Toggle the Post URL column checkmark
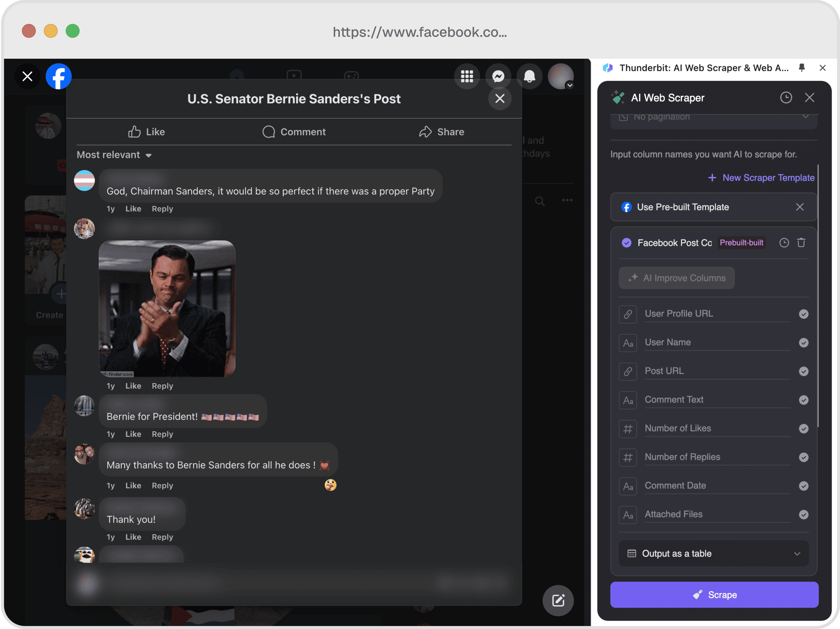The height and width of the screenshot is (629, 840). pos(803,371)
